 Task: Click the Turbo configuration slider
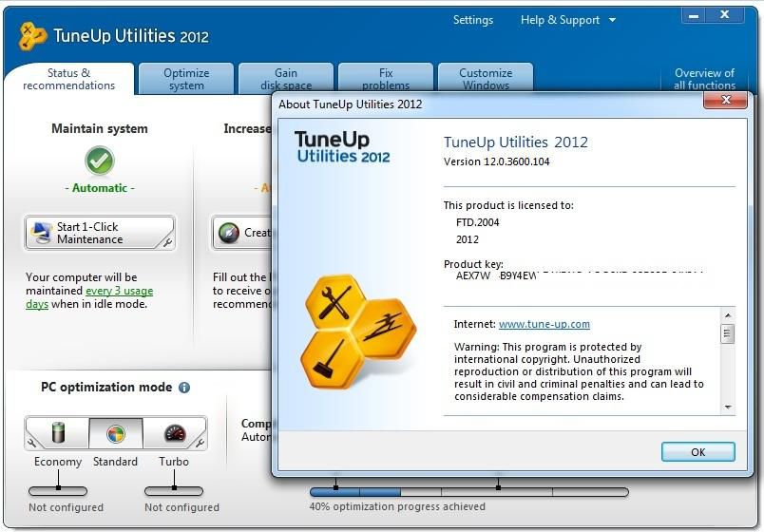pos(174,490)
